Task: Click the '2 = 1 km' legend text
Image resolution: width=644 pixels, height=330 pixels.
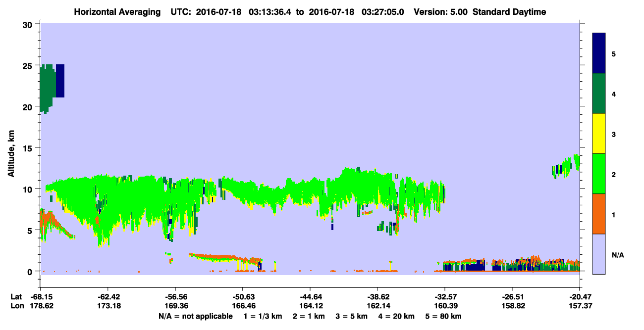Action: coord(310,316)
